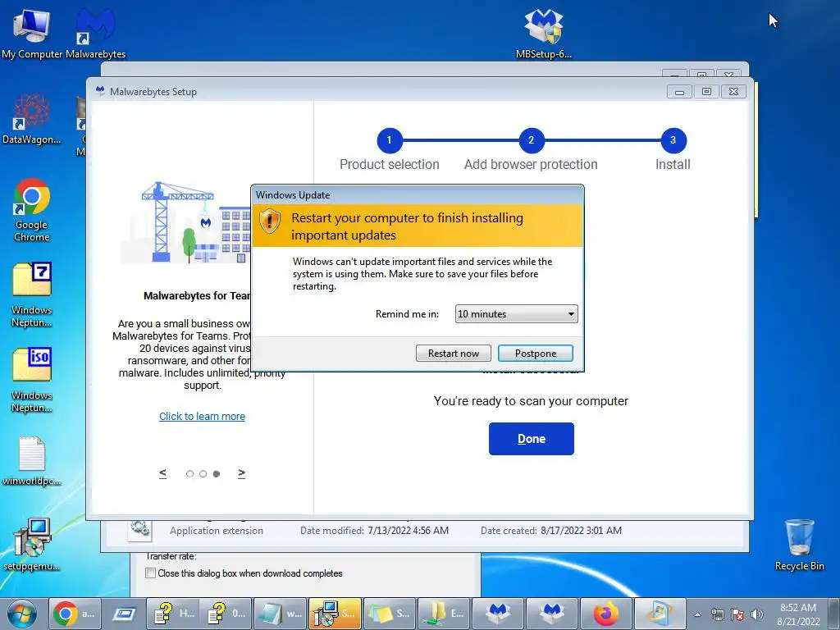Open the DataWagon desktop shortcut
Viewport: 840px width, 630px height.
pyautogui.click(x=32, y=119)
